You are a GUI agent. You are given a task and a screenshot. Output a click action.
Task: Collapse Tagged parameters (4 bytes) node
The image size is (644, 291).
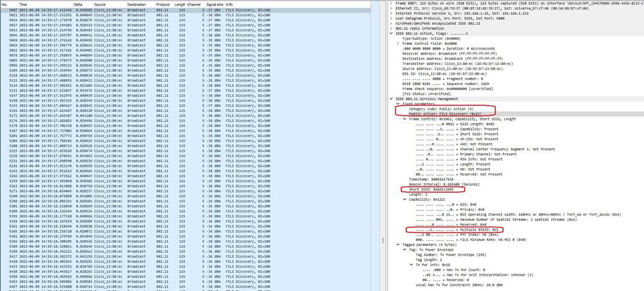coord(398,245)
